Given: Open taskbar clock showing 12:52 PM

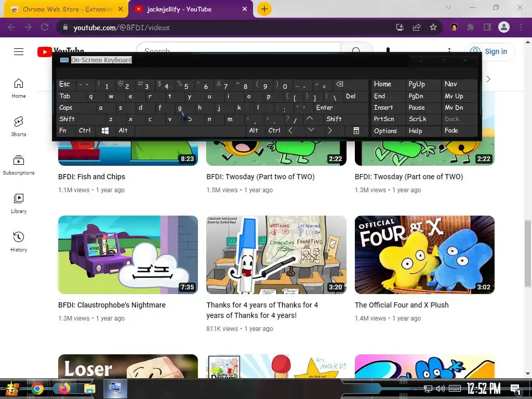Looking at the screenshot, I should click(484, 389).
